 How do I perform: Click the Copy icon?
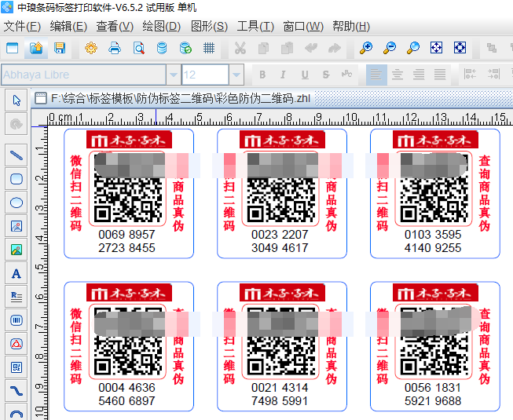[263, 48]
